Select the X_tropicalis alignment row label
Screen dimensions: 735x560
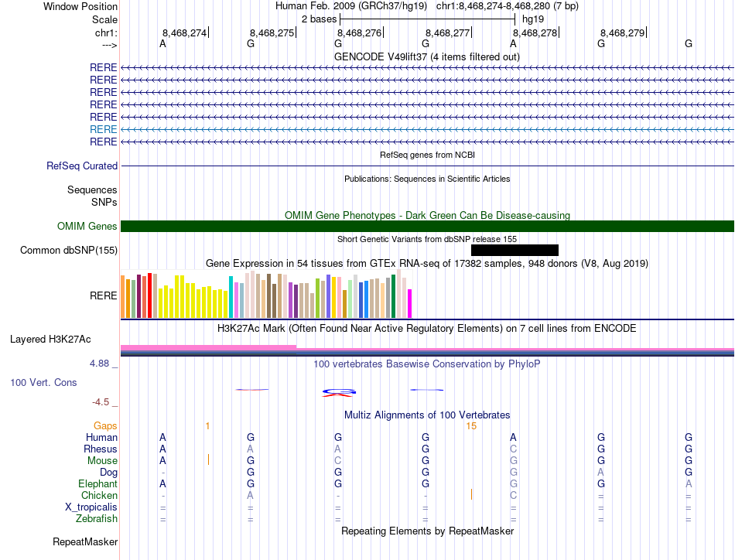91,507
